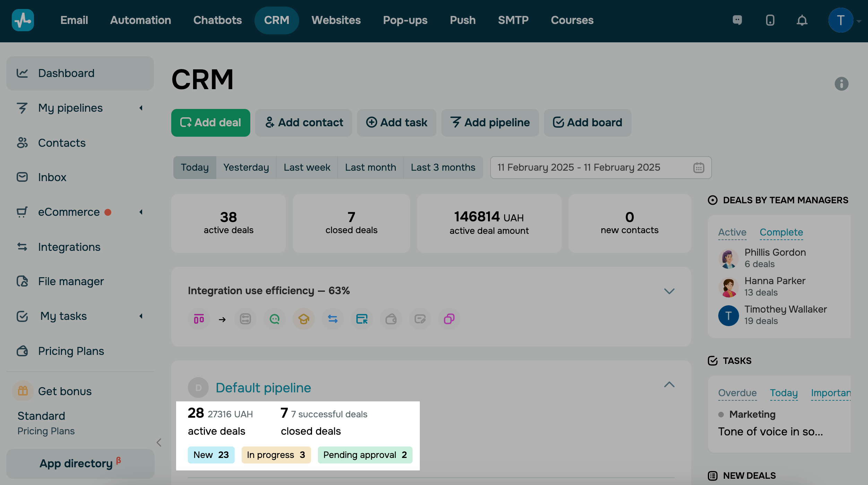Switch to the Overdue tasks tab
The height and width of the screenshot is (485, 868).
tap(737, 393)
